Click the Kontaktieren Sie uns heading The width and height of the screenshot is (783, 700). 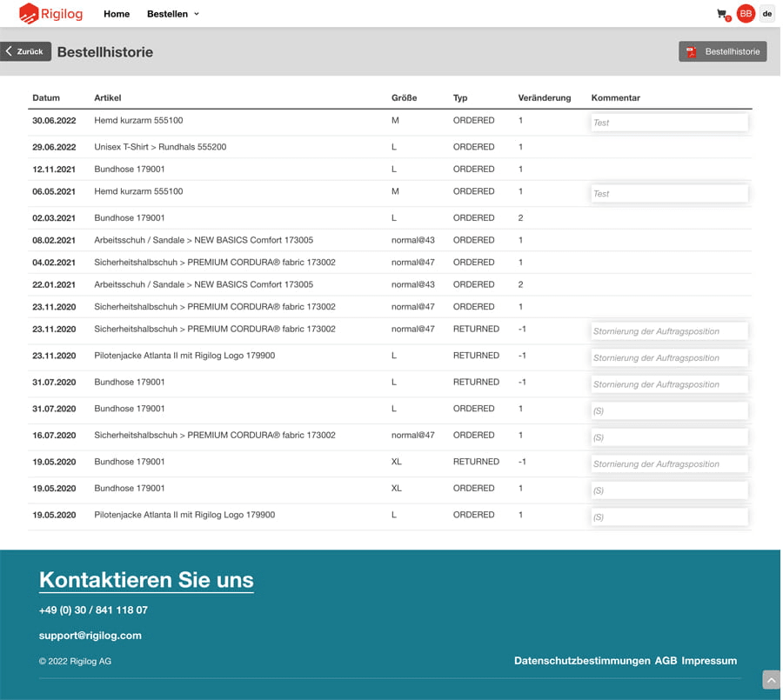(x=146, y=580)
